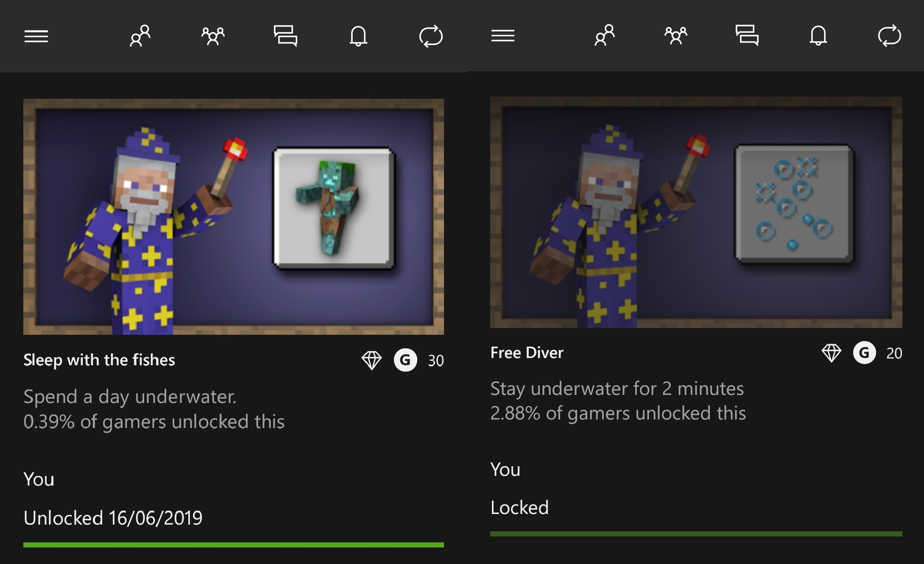Tap refresh icon in right panel

890,35
